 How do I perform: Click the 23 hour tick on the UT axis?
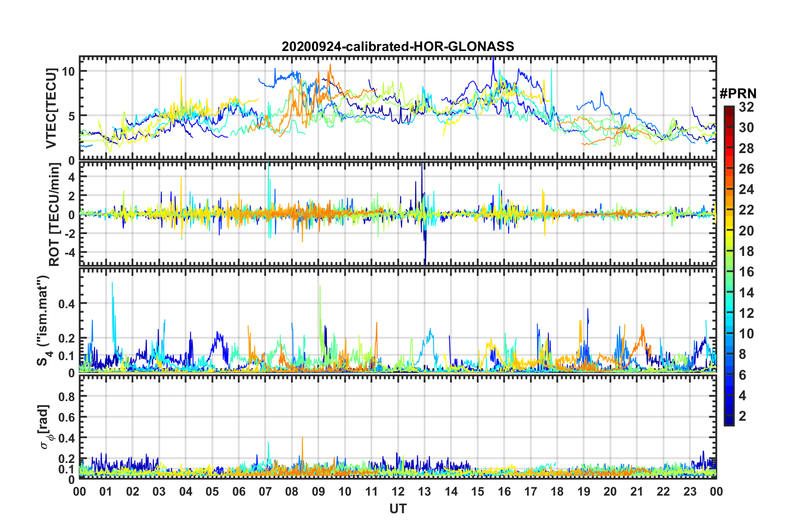(690, 491)
